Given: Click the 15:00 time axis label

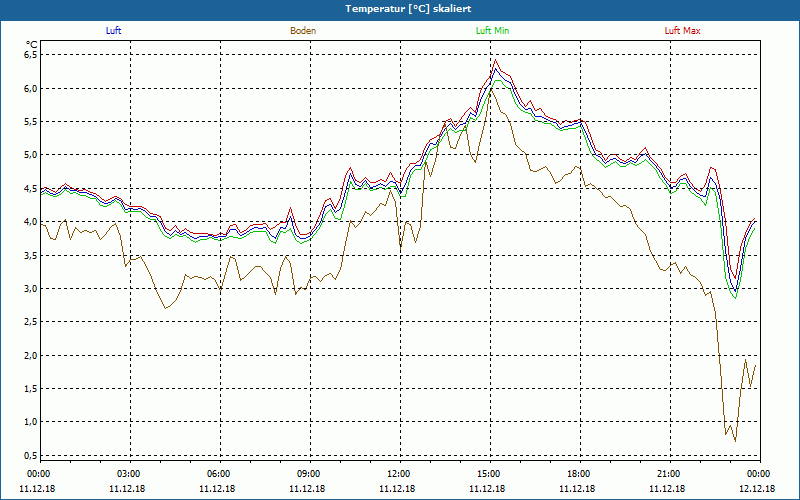Looking at the screenshot, I should pos(490,474).
